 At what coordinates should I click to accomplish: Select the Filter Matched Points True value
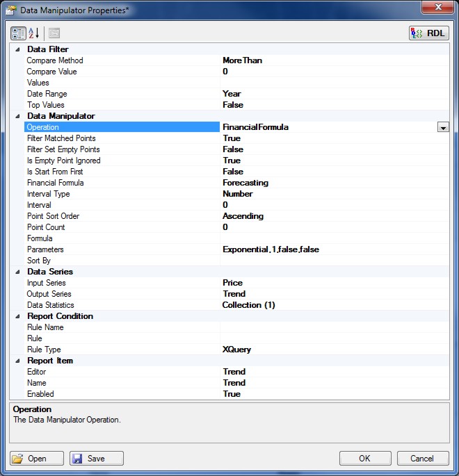(334, 138)
